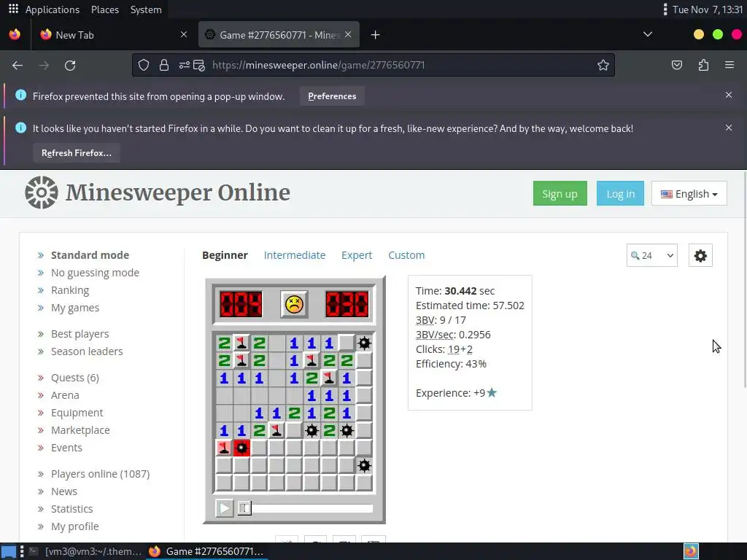The width and height of the screenshot is (747, 560).
Task: Open a new browser tab
Action: (x=376, y=35)
